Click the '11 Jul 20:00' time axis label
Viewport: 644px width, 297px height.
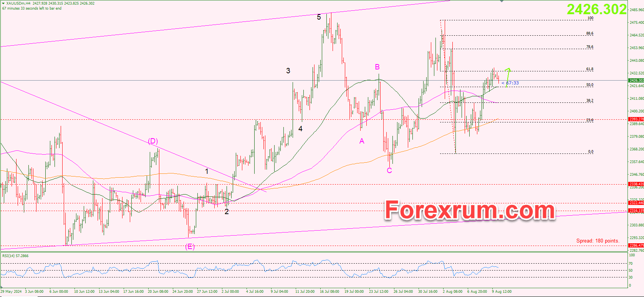[305, 292]
